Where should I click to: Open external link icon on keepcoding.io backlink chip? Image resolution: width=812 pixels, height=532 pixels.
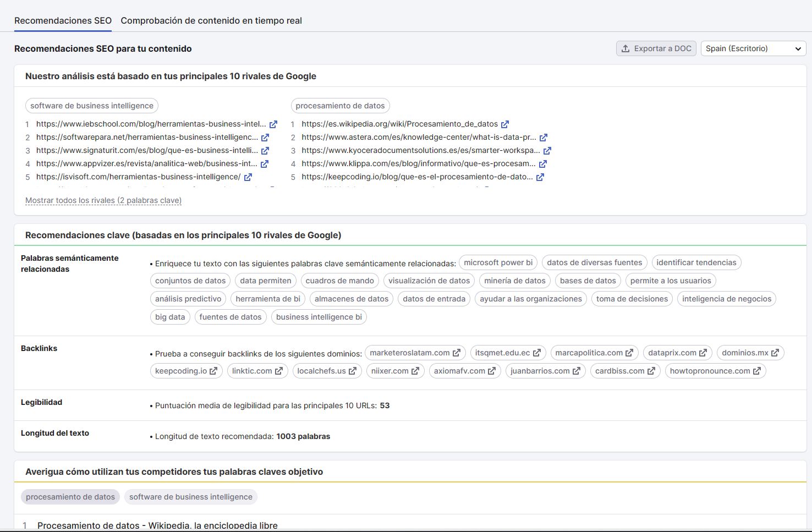(213, 371)
